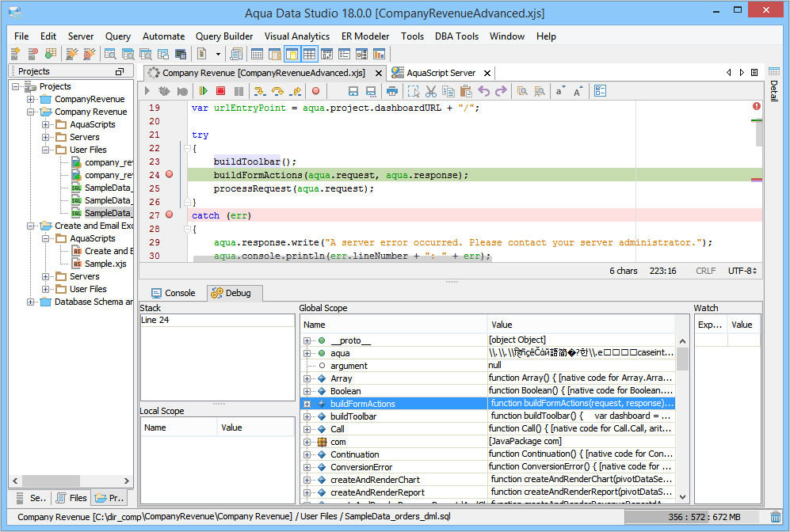The width and height of the screenshot is (790, 532).
Task: Toggle the highlighted grid view button in main toolbar
Action: 309,53
